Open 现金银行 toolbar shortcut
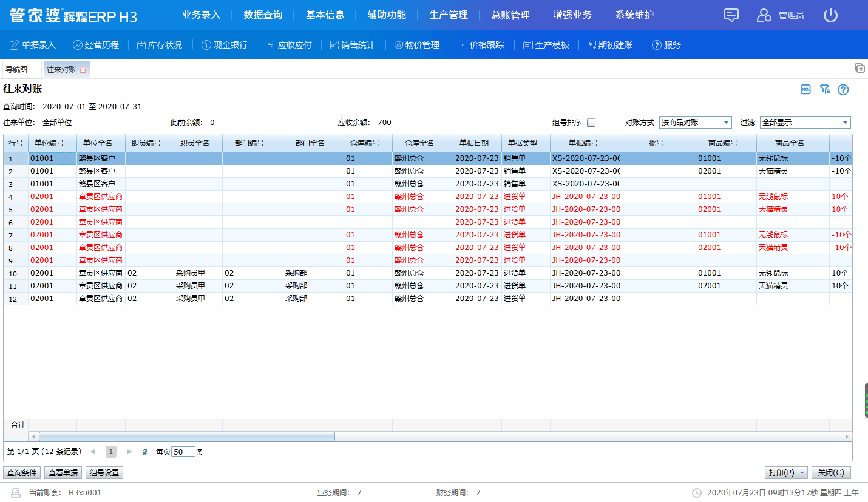Viewport: 868px width, 502px height. (x=225, y=45)
